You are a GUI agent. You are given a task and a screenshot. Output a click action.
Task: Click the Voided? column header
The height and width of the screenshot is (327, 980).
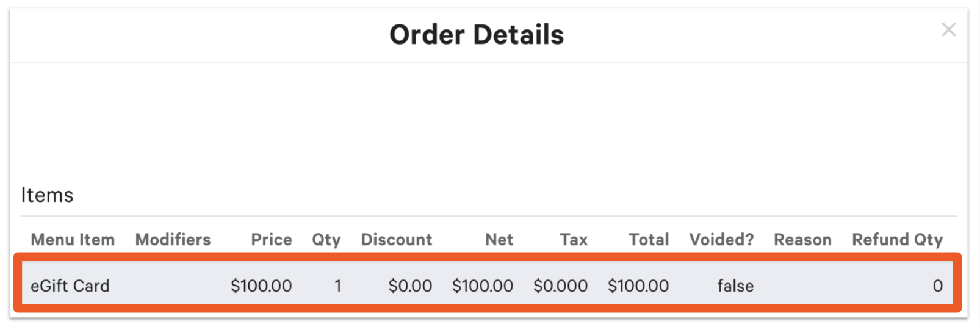721,240
